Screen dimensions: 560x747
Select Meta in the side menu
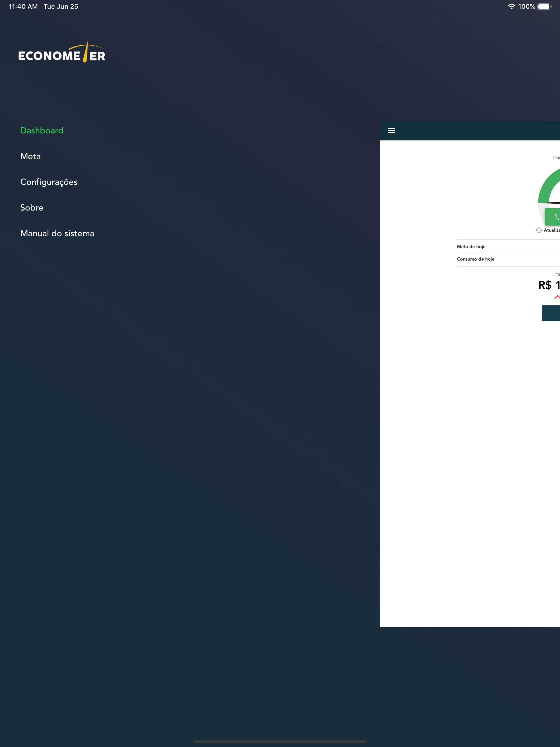tap(30, 156)
